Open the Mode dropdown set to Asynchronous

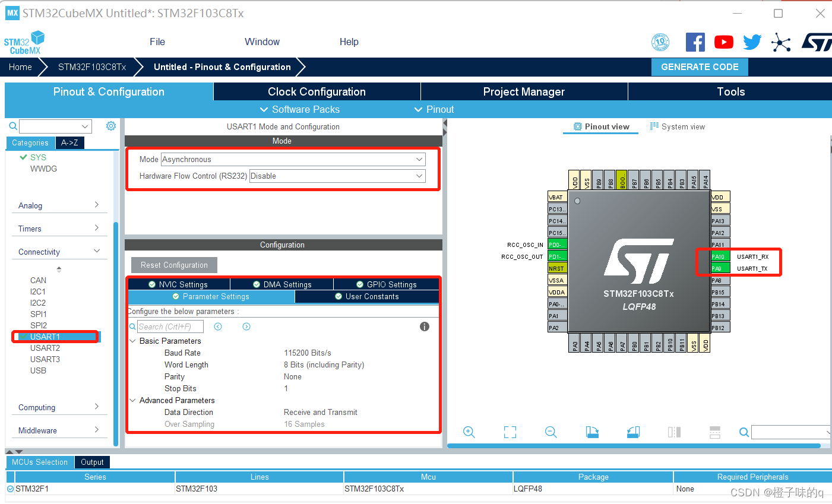[293, 159]
